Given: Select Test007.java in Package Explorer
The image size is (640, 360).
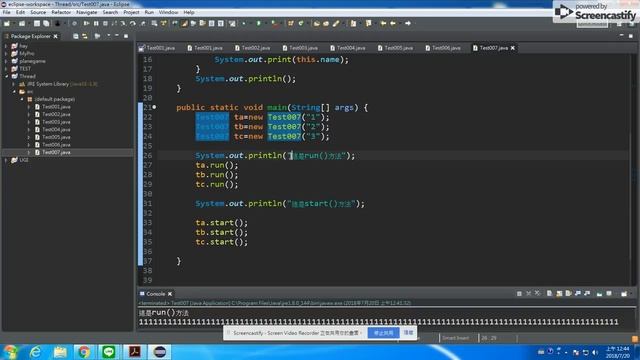Looking at the screenshot, I should tap(56, 152).
